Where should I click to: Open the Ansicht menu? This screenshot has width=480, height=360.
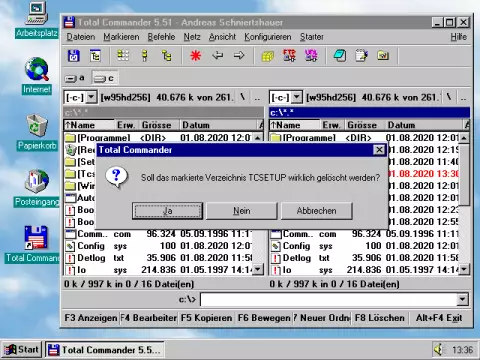coord(222,37)
